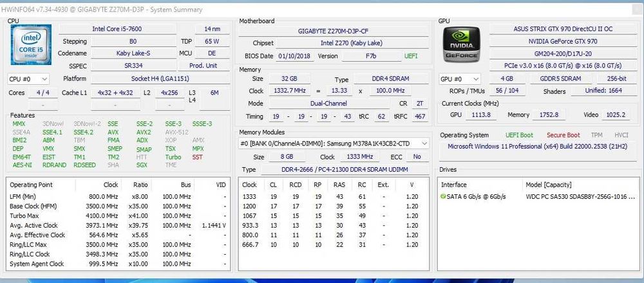644x283 pixels.
Task: Click the red Secure Boot label
Action: [x=563, y=135]
